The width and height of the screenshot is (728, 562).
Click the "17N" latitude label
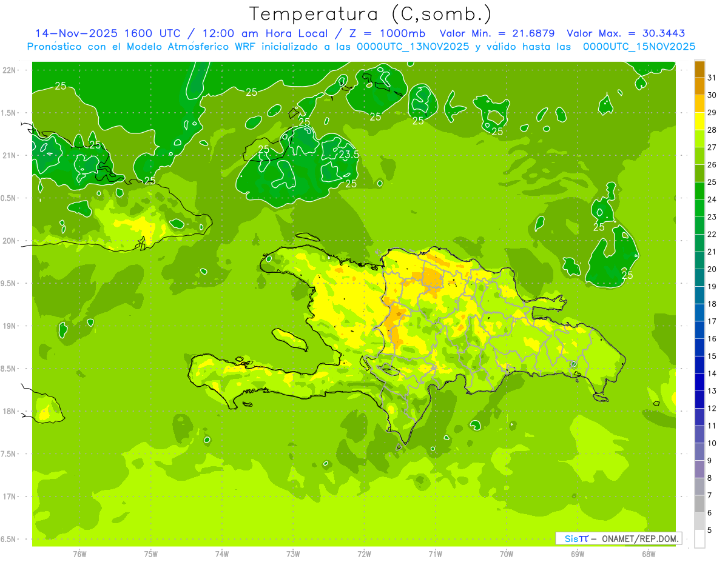pyautogui.click(x=9, y=497)
